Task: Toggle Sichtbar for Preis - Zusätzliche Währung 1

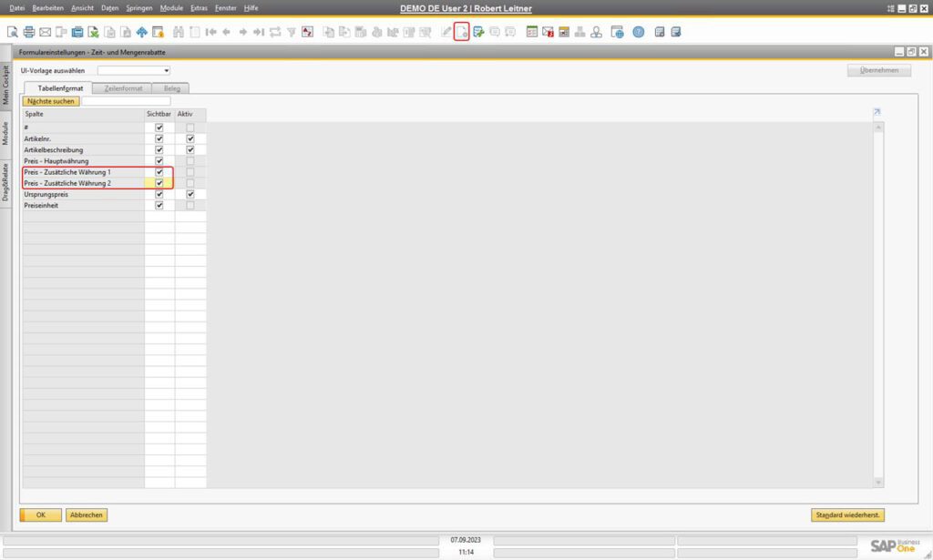Action: click(159, 172)
